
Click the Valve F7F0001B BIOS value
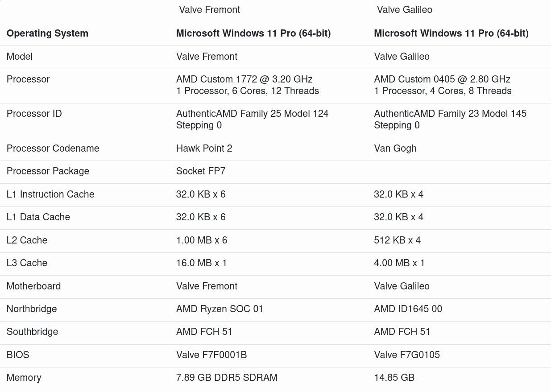[x=211, y=355]
